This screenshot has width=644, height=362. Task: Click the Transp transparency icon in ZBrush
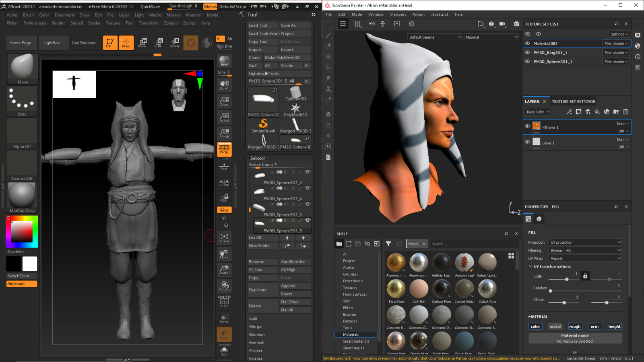click(224, 319)
